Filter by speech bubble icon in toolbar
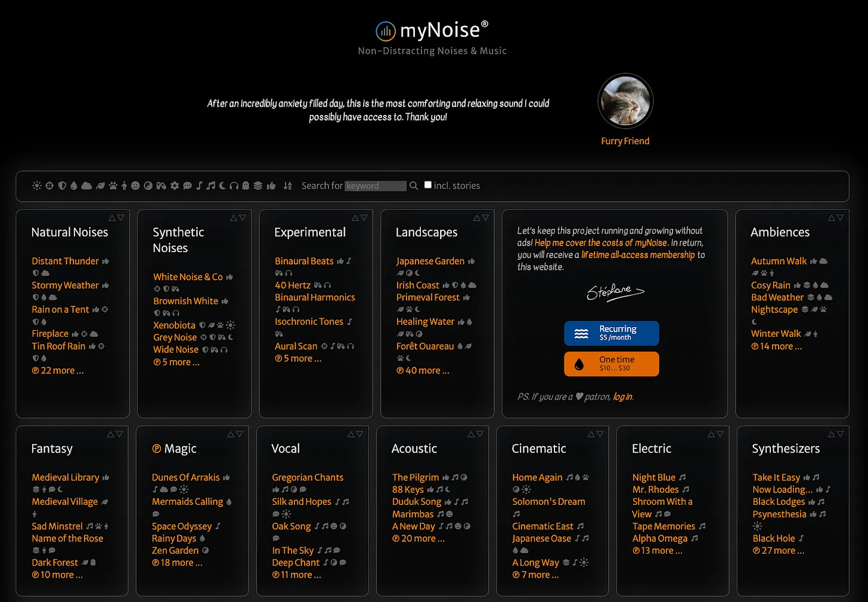Screen dimensions: 868x602 [187, 186]
